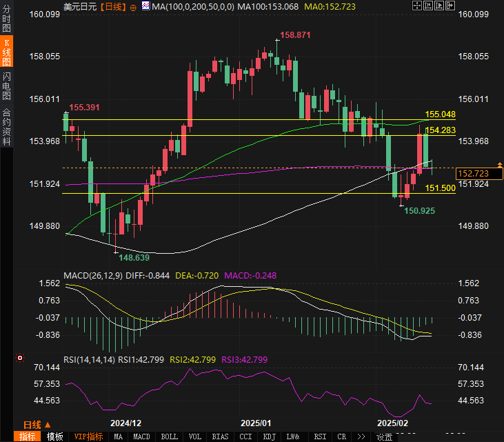Click the 150.925 low price label
504x442 pixels.
click(x=419, y=210)
